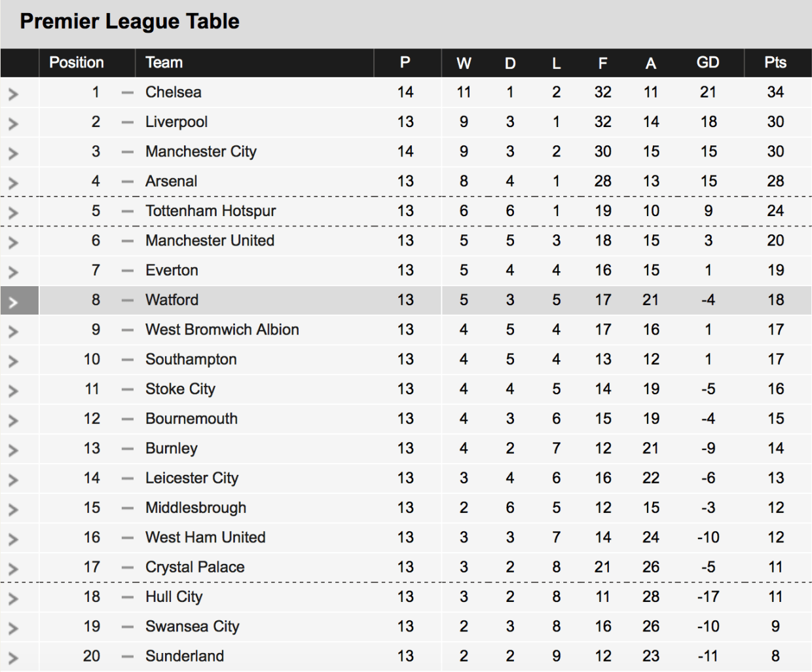Click the highlighted Watford row arrow

coord(13,303)
